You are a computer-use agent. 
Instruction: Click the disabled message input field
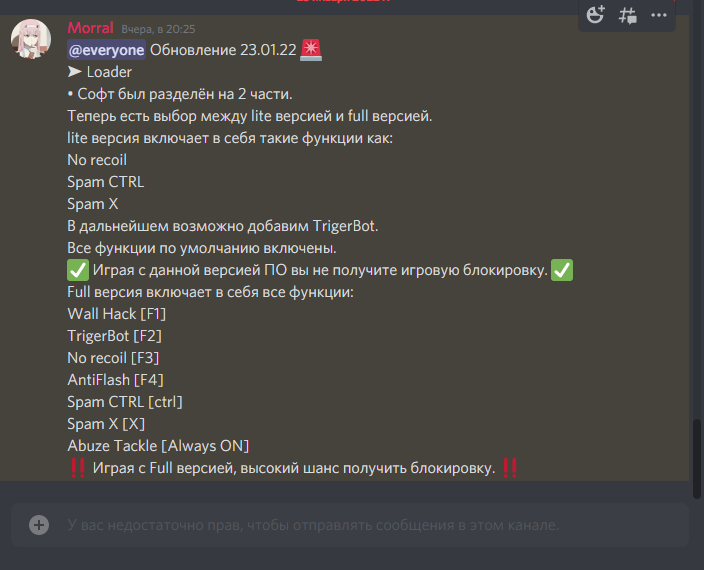pyautogui.click(x=350, y=525)
